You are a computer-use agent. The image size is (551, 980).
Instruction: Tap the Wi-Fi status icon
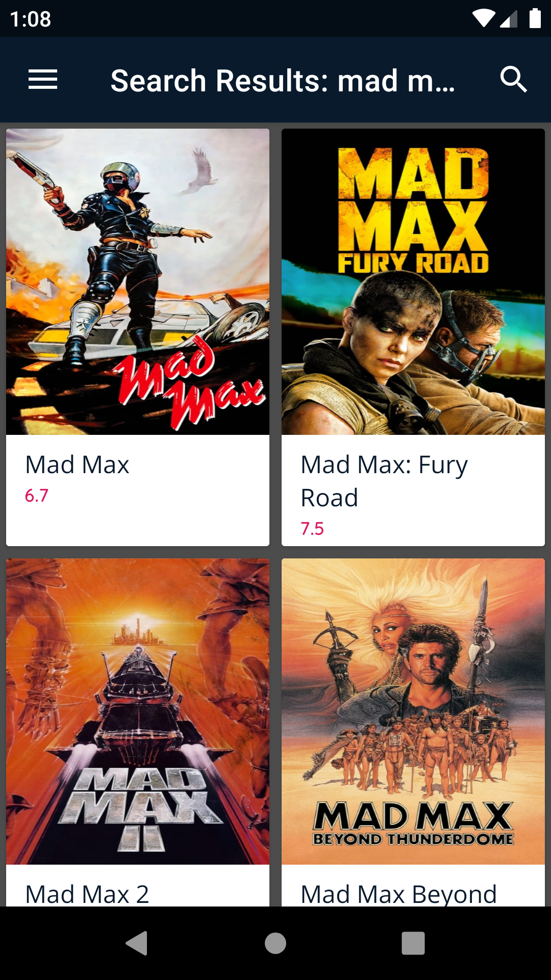[483, 18]
